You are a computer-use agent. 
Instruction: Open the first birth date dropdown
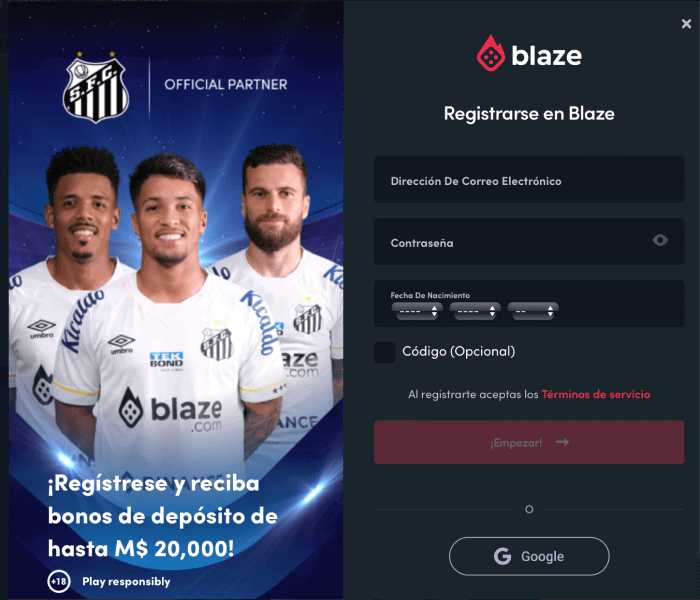(x=417, y=311)
